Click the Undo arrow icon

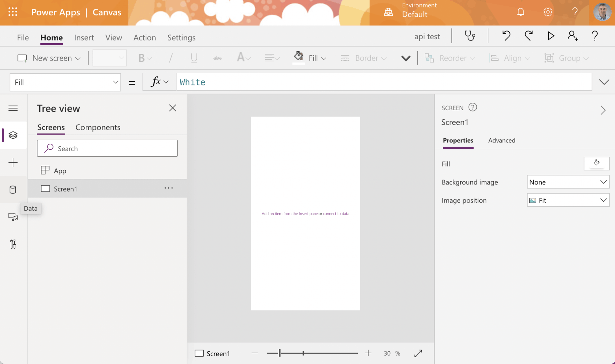pyautogui.click(x=506, y=36)
